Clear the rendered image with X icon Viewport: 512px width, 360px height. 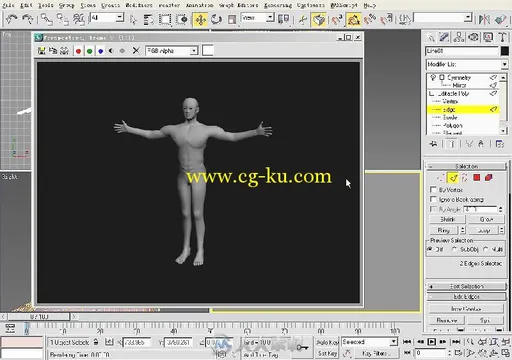136,51
